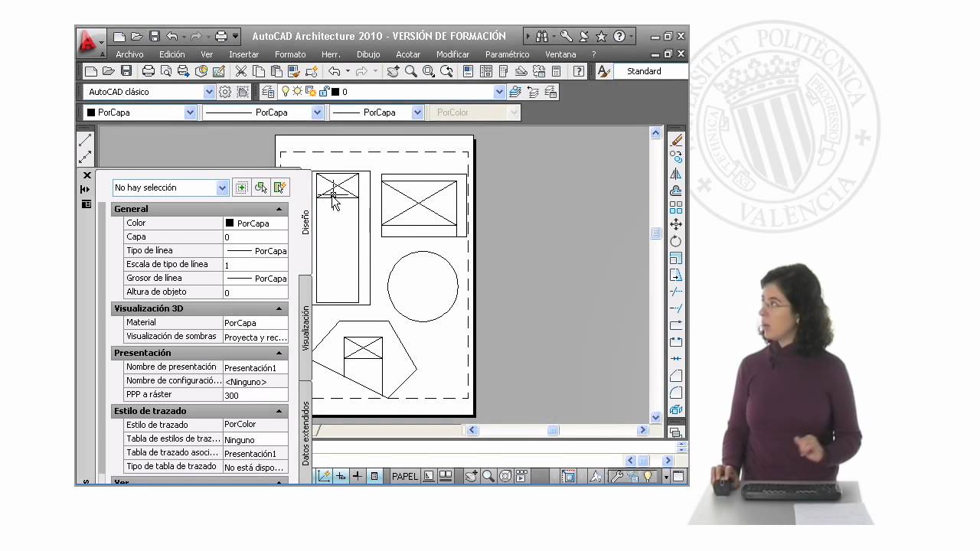Toggle the dynamic UCS status bar button

324,476
